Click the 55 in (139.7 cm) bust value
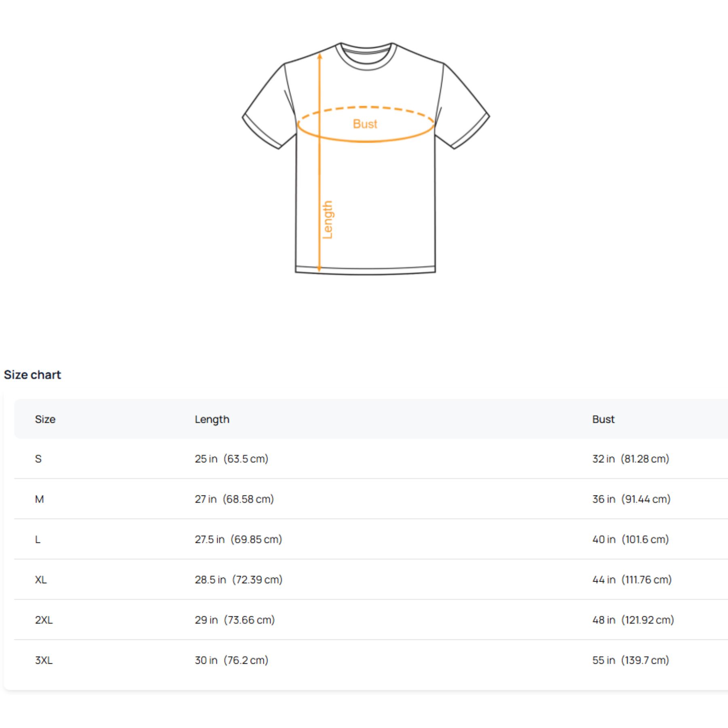The image size is (728, 728). click(631, 660)
